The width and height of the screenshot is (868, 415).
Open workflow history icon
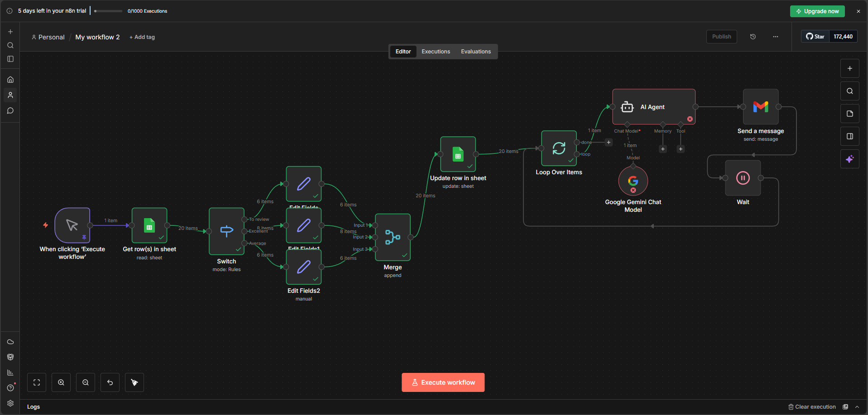(x=753, y=37)
